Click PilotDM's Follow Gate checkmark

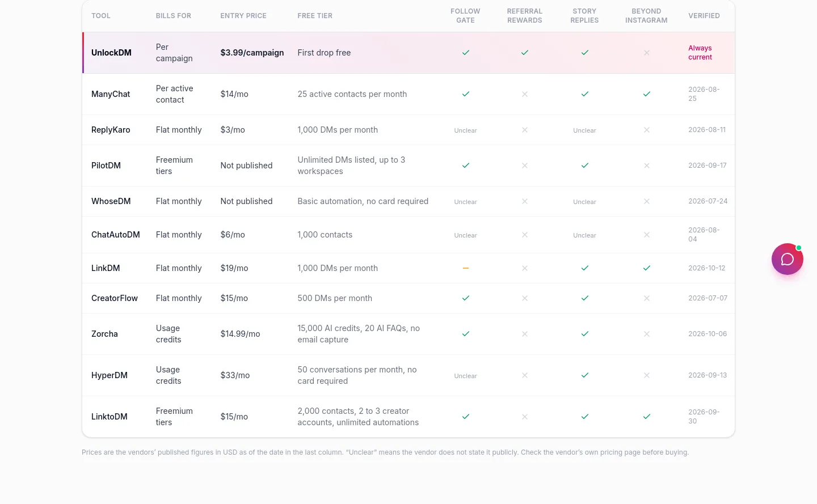coord(466,166)
